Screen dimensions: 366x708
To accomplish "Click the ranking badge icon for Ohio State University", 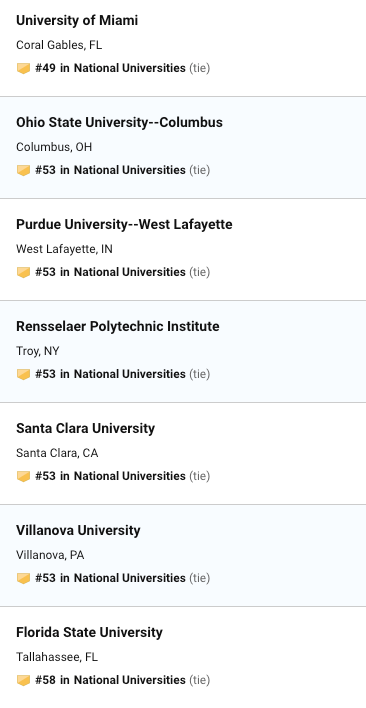I will point(23,171).
